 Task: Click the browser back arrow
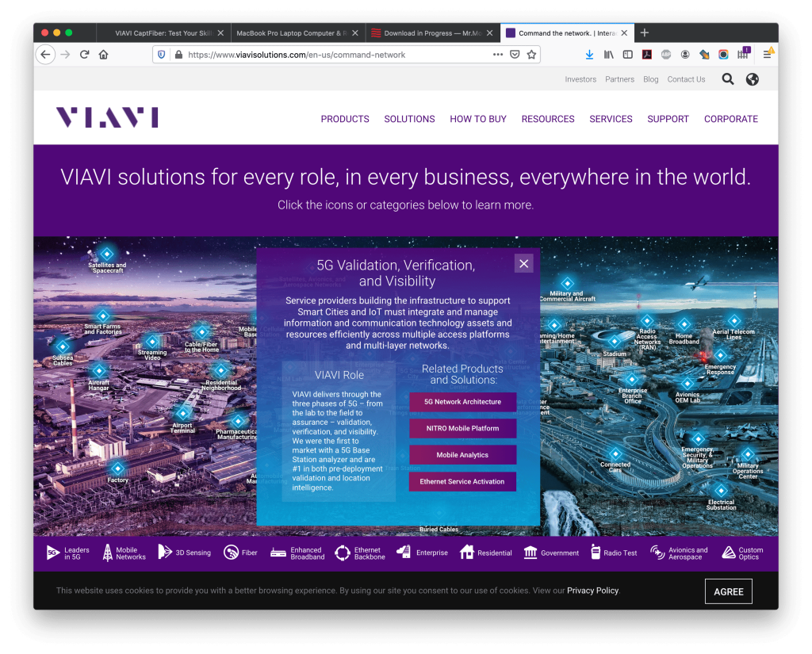(x=45, y=55)
